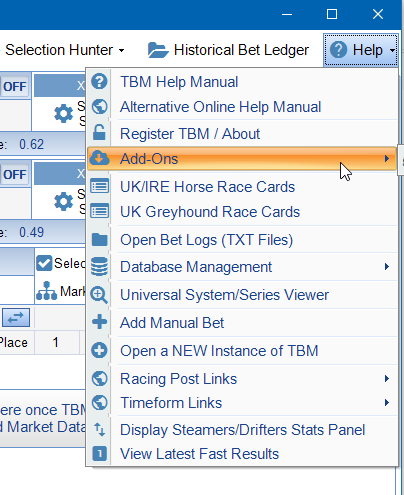The image size is (404, 495).
Task: Click the list icon for UK Greyhound Race Cards
Action: 99,211
